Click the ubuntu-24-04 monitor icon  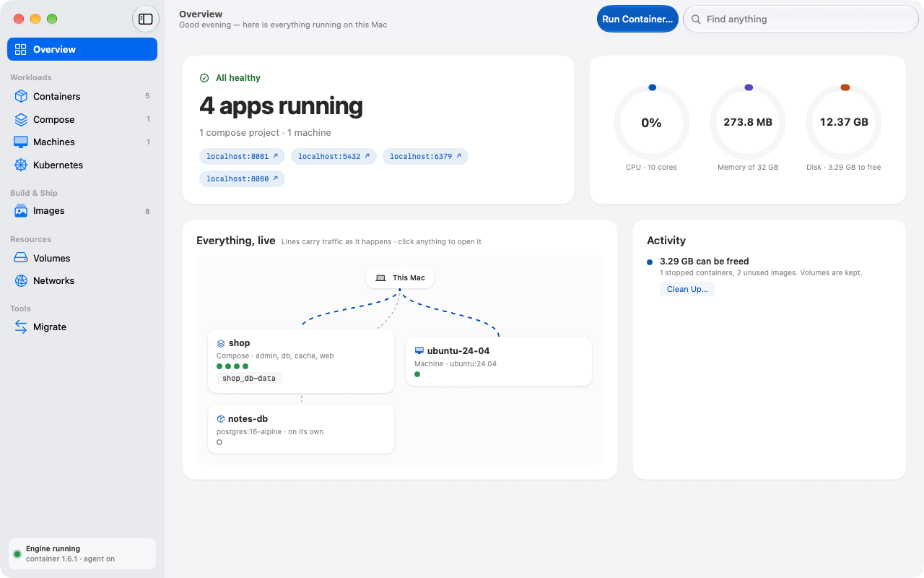tap(419, 350)
